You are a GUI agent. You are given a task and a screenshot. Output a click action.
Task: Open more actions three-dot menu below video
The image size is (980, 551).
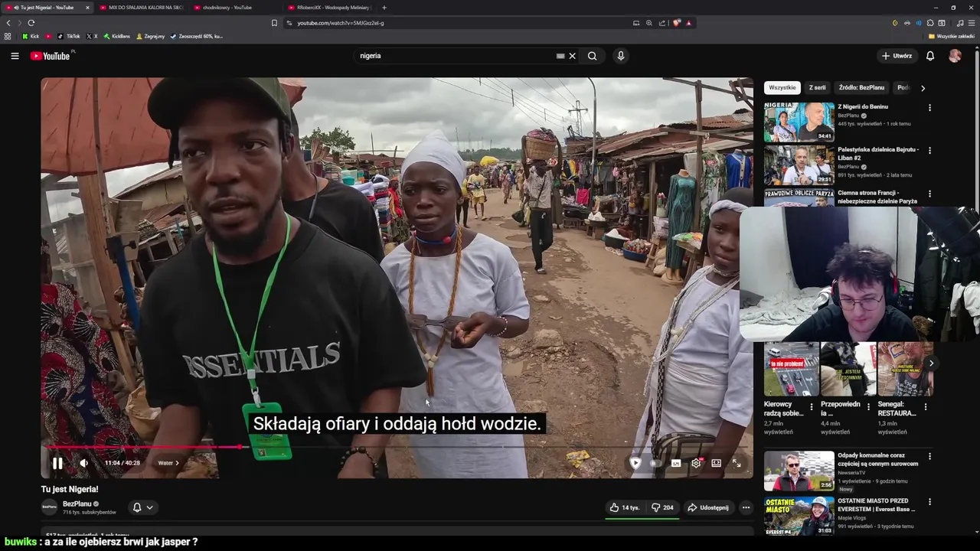[746, 507]
